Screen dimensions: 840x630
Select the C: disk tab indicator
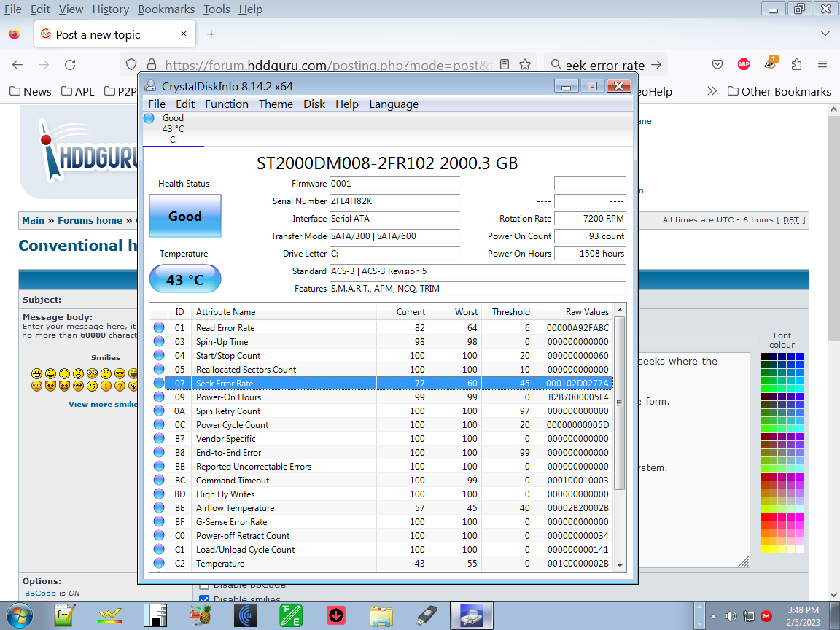[x=173, y=129]
